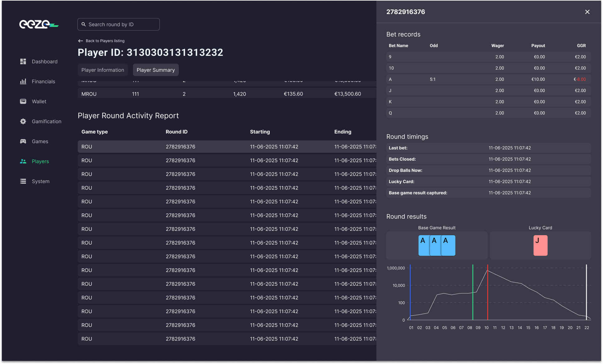Switch to Player Information tab

point(103,70)
